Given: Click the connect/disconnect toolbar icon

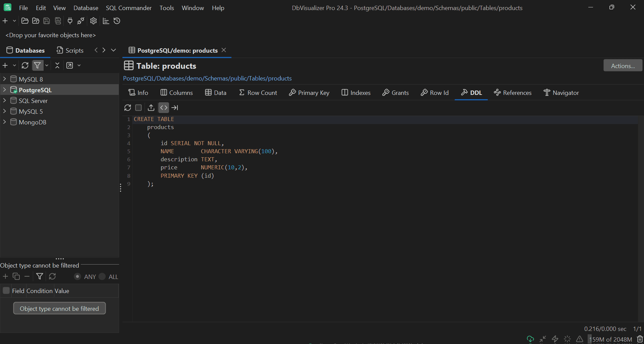Looking at the screenshot, I should [x=80, y=21].
